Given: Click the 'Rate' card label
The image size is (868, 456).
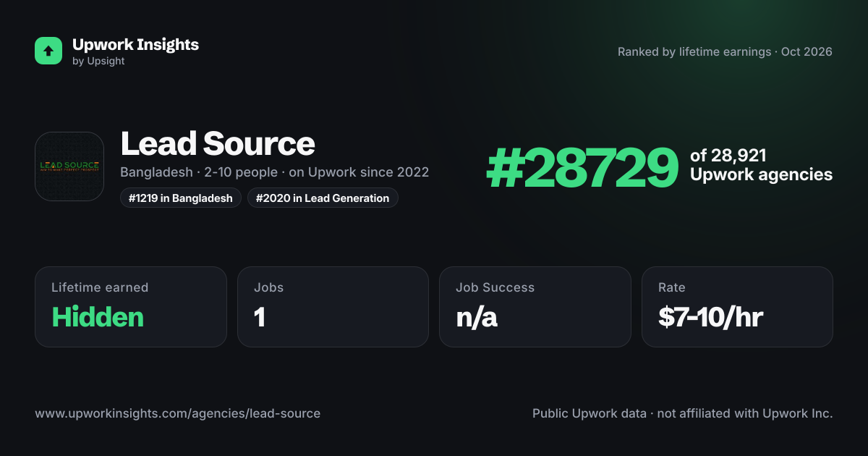Looking at the screenshot, I should pos(671,287).
